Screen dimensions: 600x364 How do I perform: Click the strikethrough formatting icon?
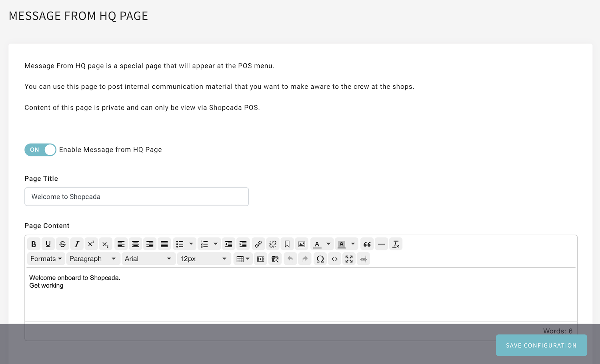coord(62,244)
